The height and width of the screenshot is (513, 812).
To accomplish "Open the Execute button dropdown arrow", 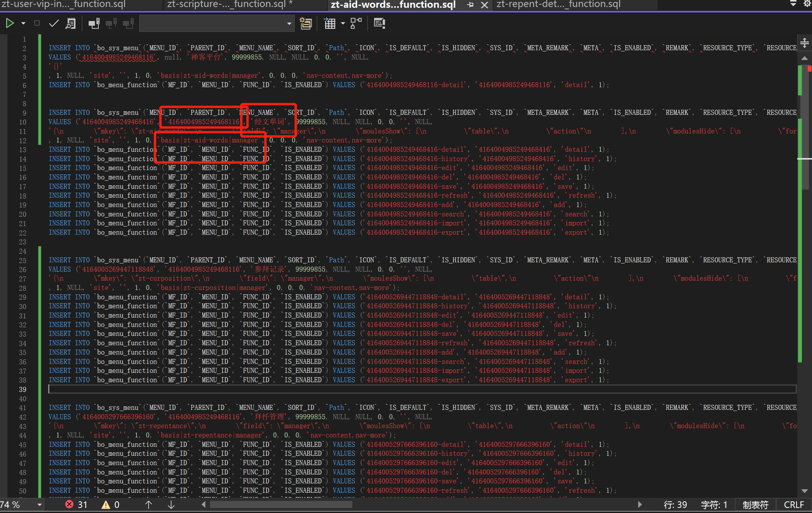I will (23, 23).
